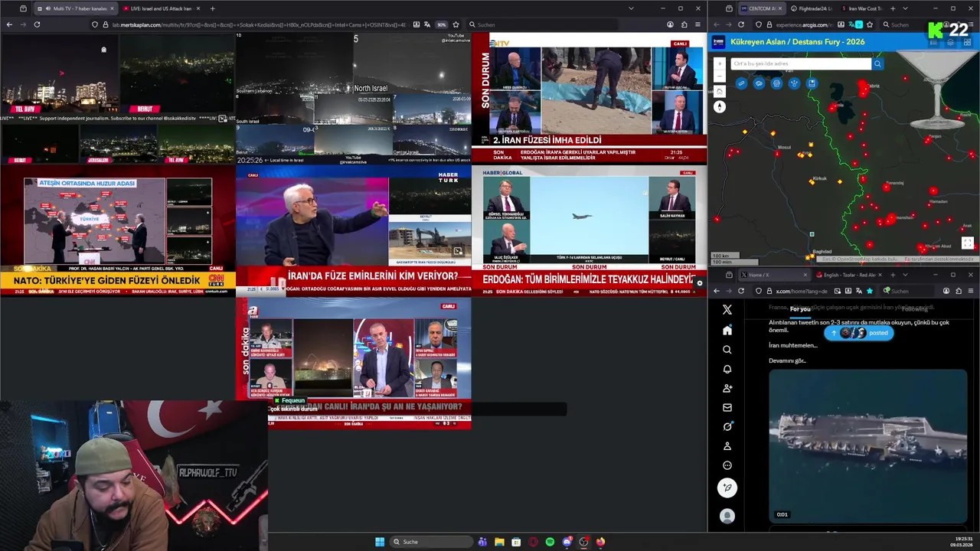Toggle the ArcGIS layer visibility eye tool
Viewport: 980px width, 551px height.
pyautogui.click(x=759, y=83)
